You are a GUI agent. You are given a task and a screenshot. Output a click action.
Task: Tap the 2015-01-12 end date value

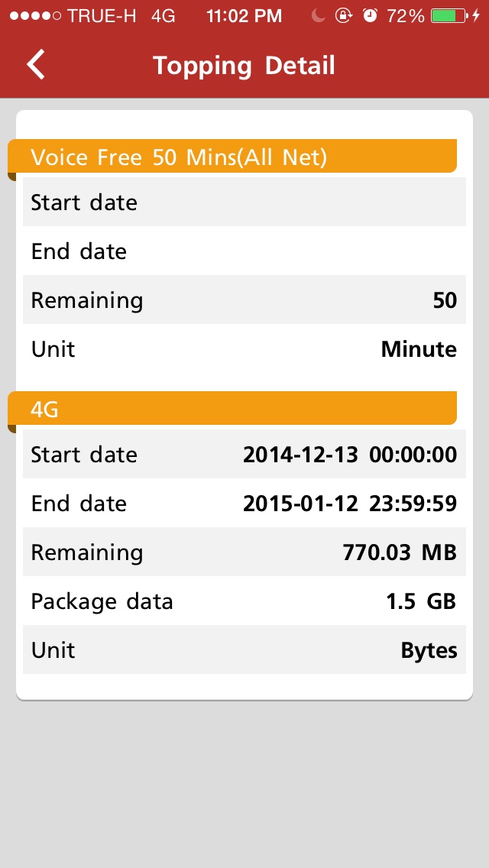click(349, 504)
